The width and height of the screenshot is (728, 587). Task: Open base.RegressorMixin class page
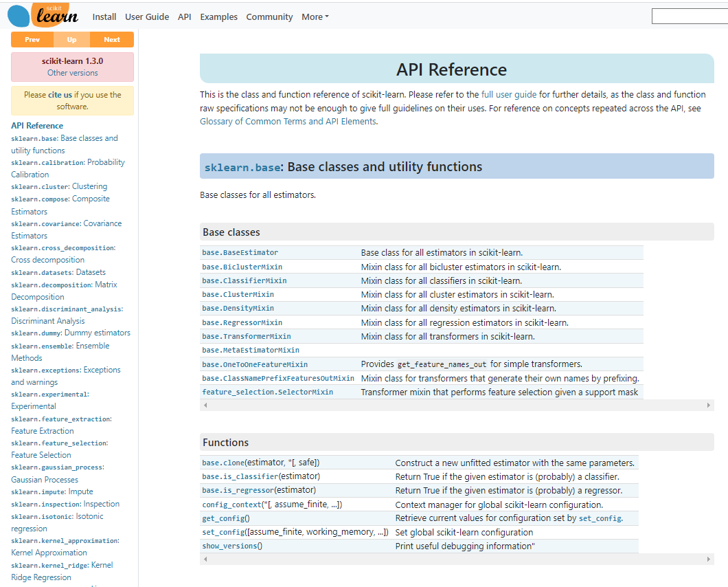point(242,322)
